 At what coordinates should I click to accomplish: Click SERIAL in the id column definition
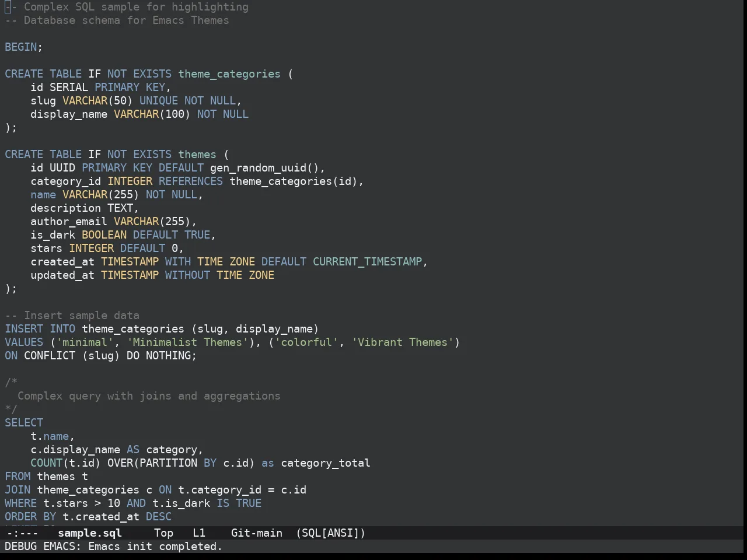tap(69, 87)
